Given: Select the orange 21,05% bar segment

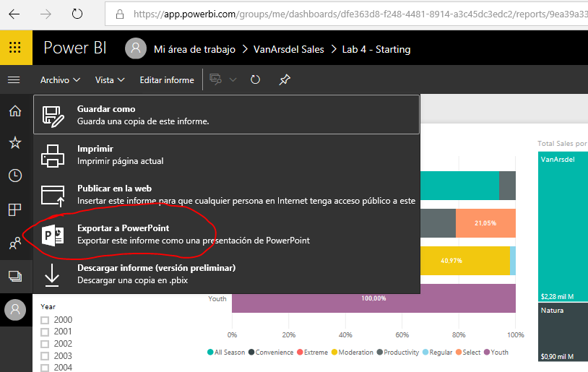Looking at the screenshot, I should (485, 223).
